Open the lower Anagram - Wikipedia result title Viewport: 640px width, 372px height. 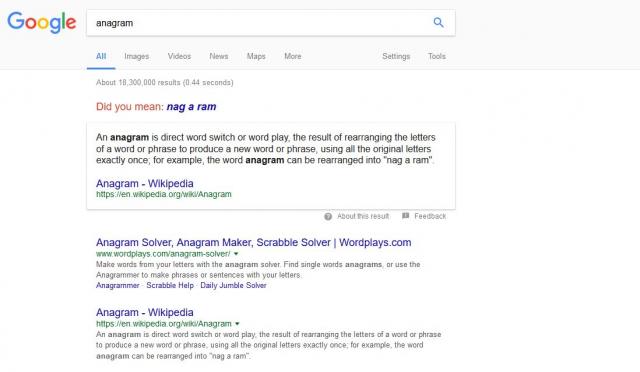point(144,312)
